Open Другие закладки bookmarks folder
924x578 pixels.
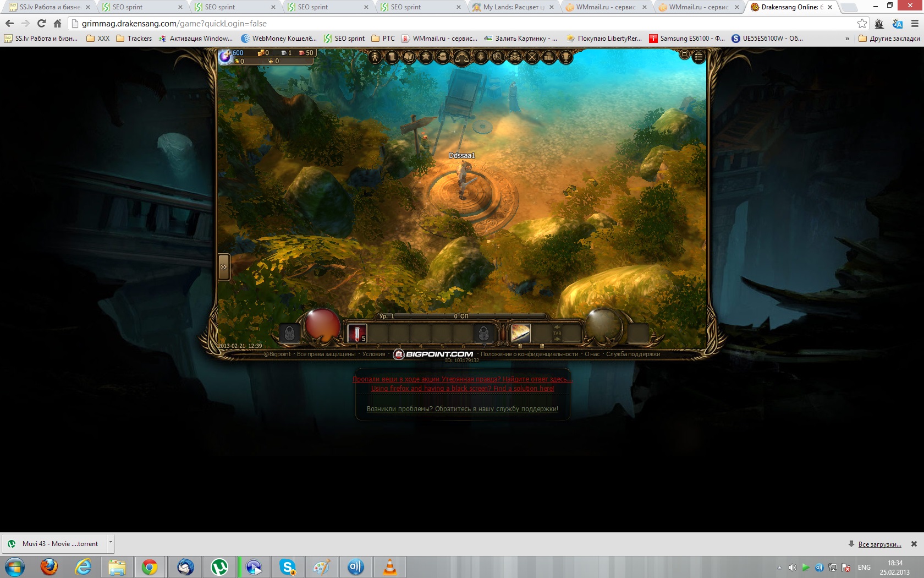889,39
